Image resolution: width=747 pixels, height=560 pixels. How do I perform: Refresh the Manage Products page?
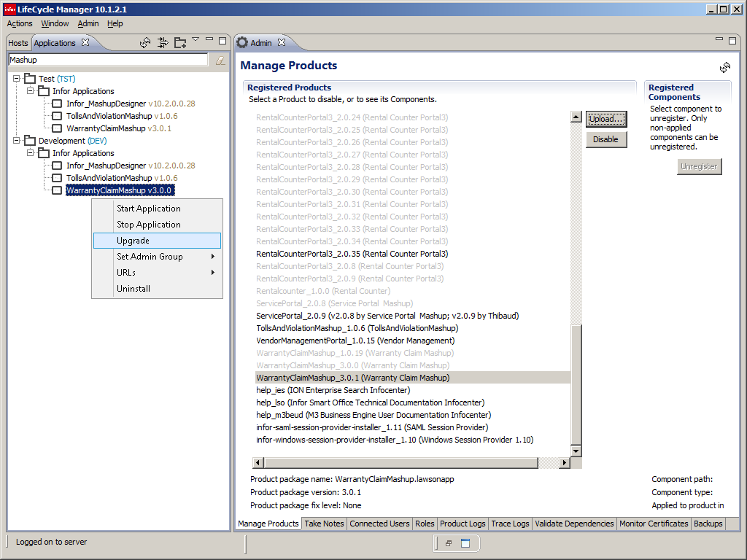[724, 67]
